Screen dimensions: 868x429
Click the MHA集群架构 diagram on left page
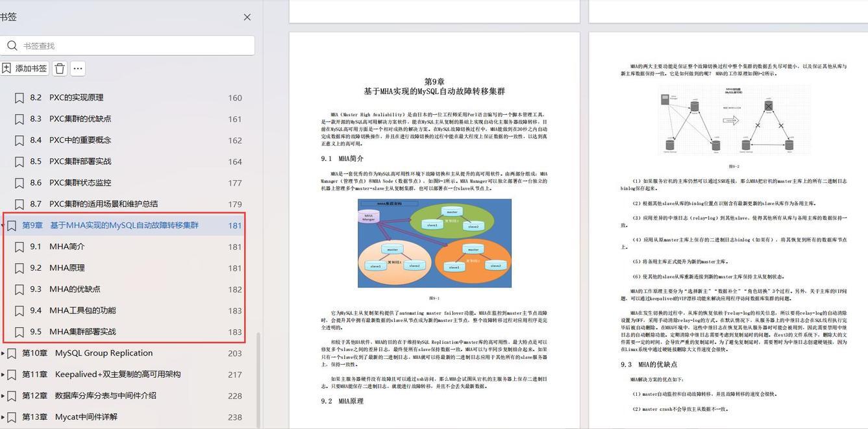(434, 243)
